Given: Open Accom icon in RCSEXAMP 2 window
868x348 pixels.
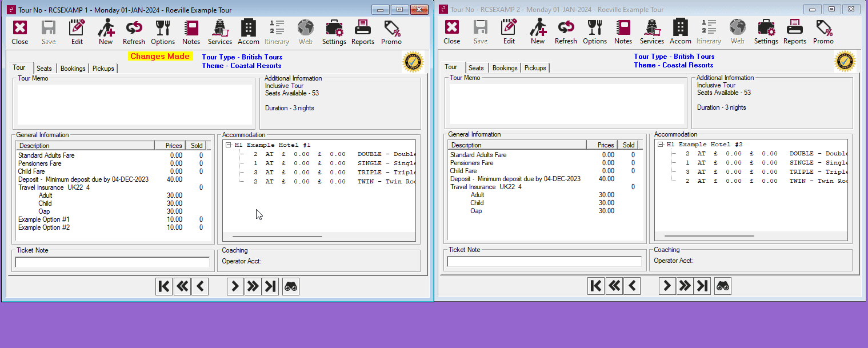Looking at the screenshot, I should tap(681, 31).
